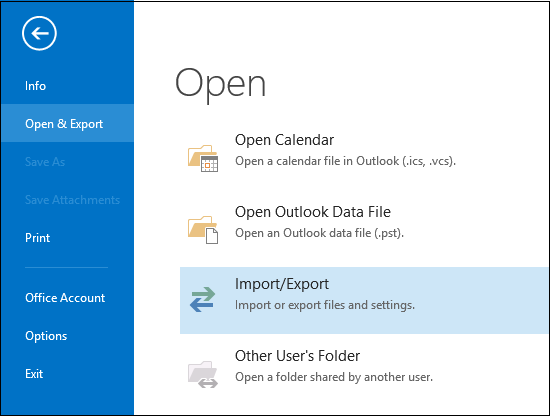Open Office Account page
The image size is (550, 416).
[x=67, y=298]
